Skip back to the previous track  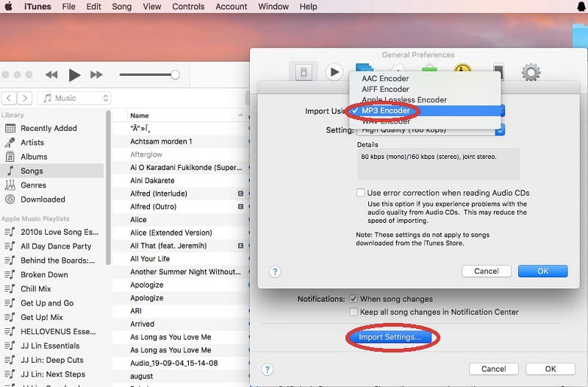(51, 75)
